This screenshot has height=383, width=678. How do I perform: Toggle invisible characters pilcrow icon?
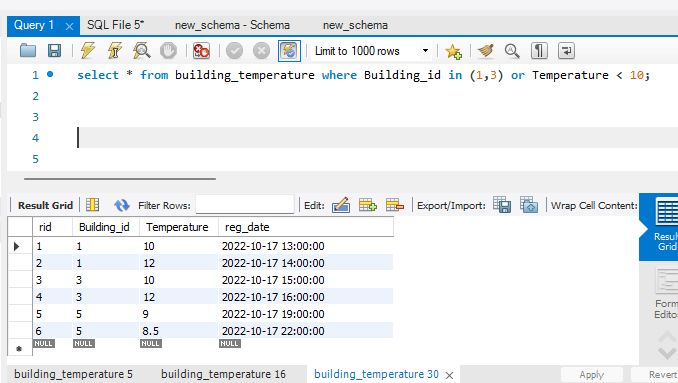click(539, 51)
